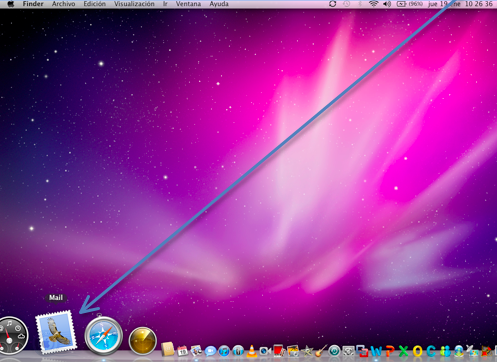Launch VMware Fusion overlapping-squares icon
The image size is (497, 362).
pyautogui.click(x=362, y=351)
